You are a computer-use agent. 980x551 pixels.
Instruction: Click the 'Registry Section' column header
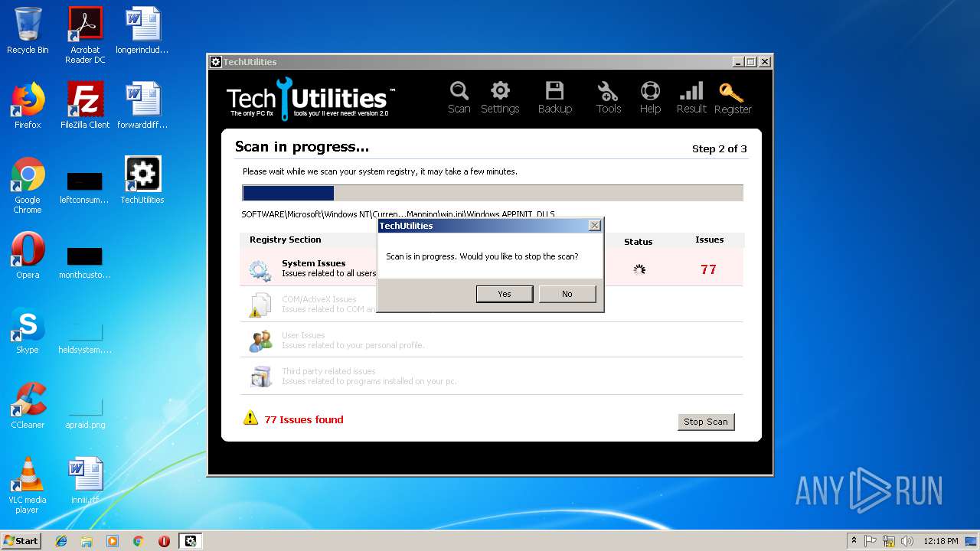tap(285, 240)
